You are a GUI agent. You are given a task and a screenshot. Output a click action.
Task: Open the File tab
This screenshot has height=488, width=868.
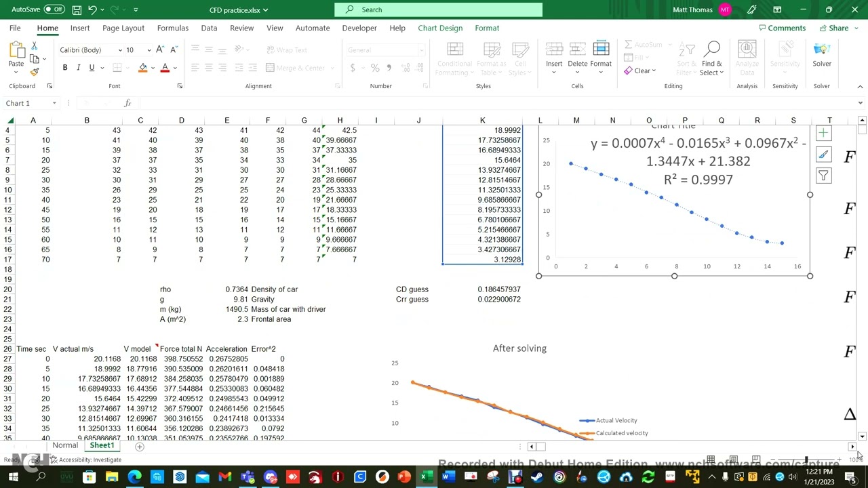tap(15, 28)
